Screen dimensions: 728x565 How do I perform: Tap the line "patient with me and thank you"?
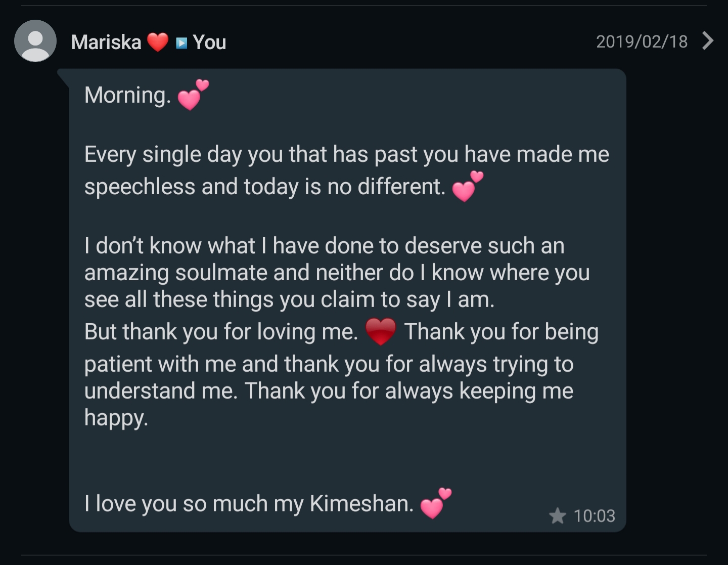(x=329, y=364)
